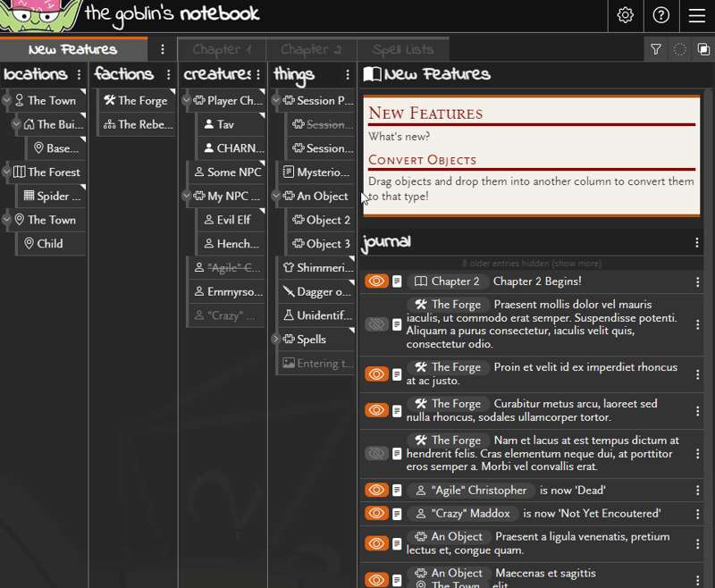Click the funnel filter icon
The image size is (715, 588).
point(656,49)
